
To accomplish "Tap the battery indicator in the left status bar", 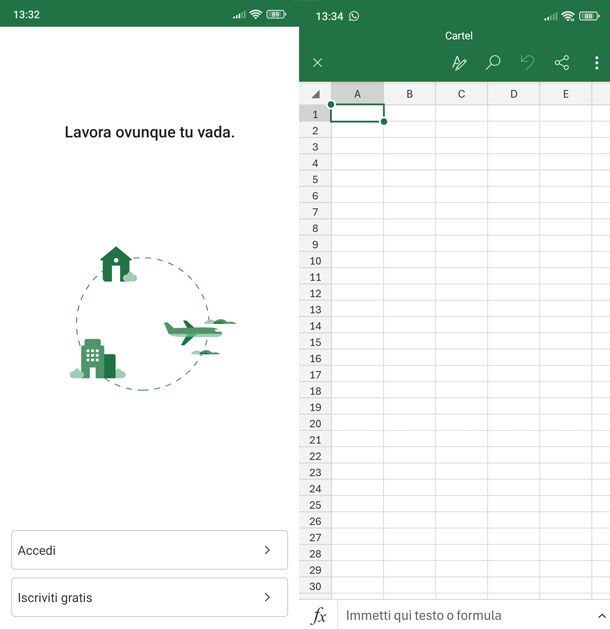I will [276, 14].
